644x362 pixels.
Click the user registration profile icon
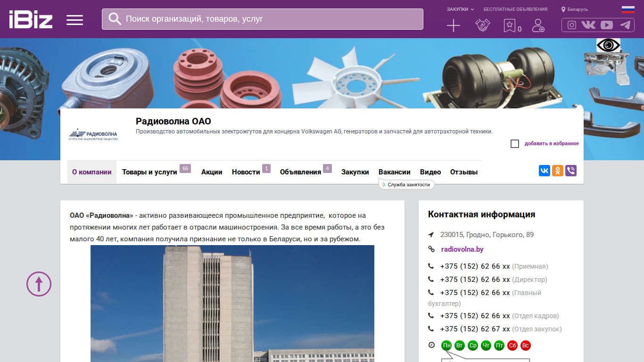pos(538,25)
